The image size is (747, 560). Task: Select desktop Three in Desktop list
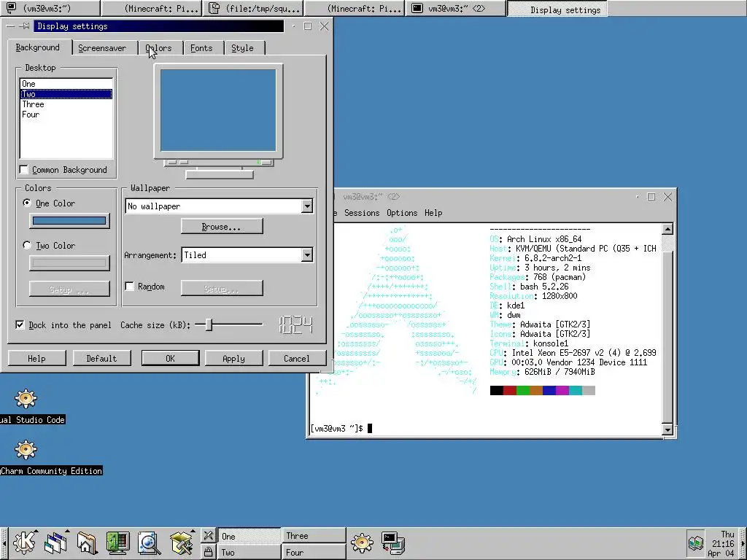tap(66, 104)
